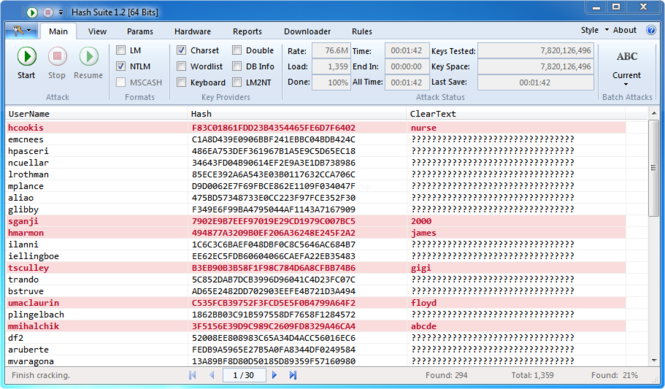
Task: Click 'Finish cracking.' status message
Action: (41, 375)
